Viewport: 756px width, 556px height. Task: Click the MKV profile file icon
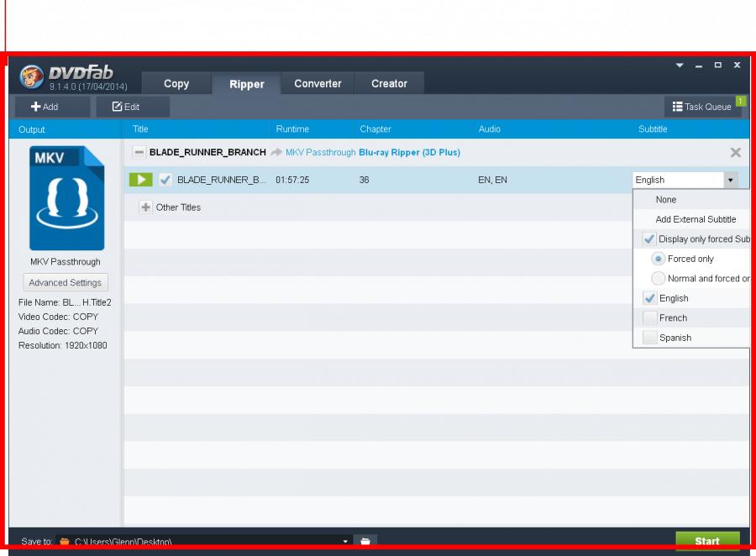click(66, 197)
